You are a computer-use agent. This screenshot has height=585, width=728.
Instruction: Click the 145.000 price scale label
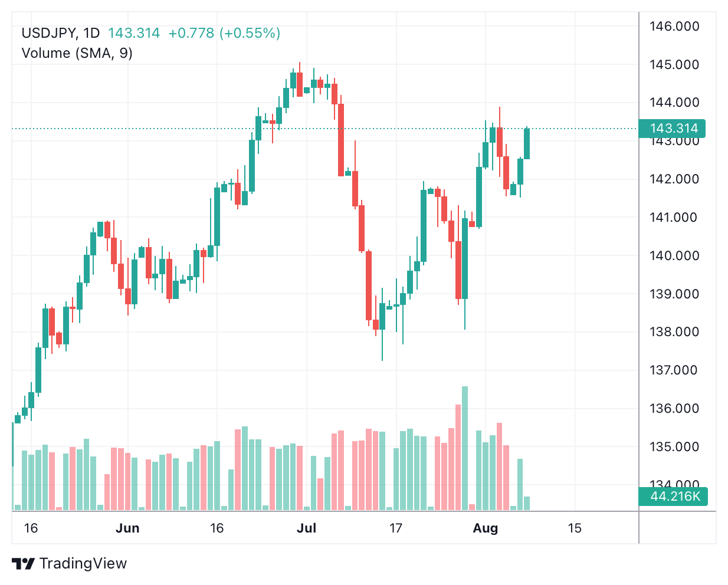click(674, 64)
